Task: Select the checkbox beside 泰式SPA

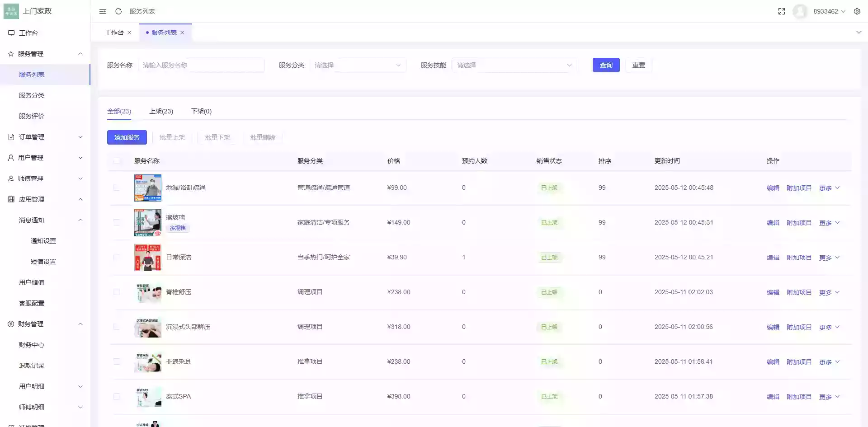Action: [117, 396]
